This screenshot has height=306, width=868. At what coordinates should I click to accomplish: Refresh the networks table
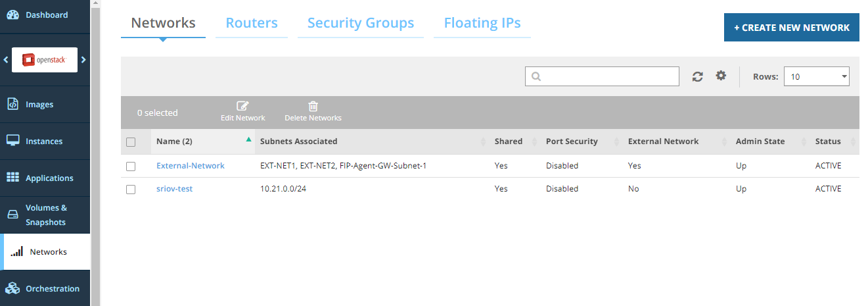pos(698,76)
